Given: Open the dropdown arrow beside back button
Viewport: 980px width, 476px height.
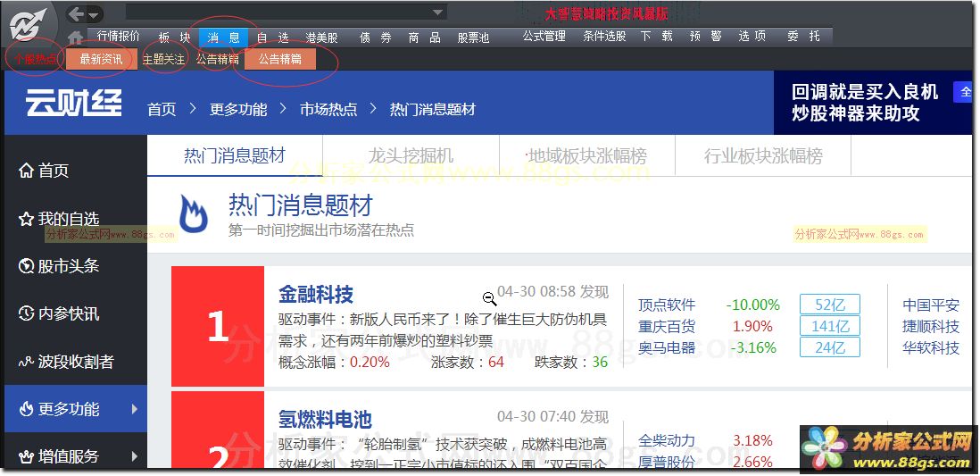Looking at the screenshot, I should (x=94, y=15).
